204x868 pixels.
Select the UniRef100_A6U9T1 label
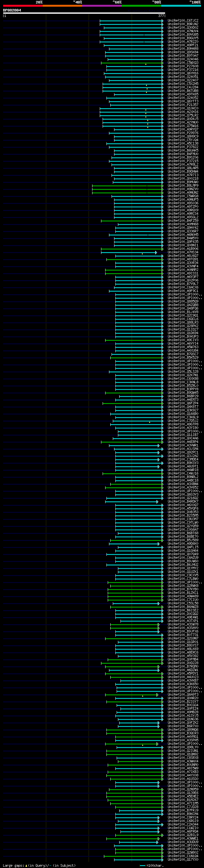click(x=183, y=466)
